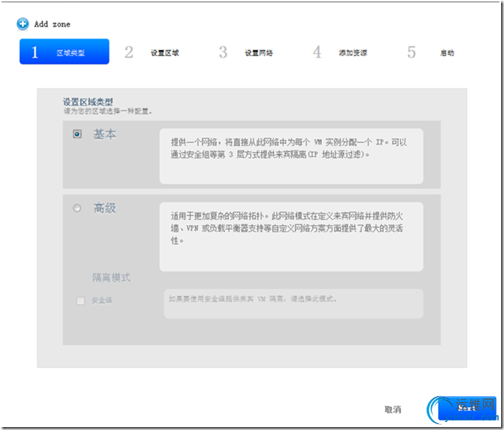
Task: Click the Add zone title text
Action: tap(52, 24)
